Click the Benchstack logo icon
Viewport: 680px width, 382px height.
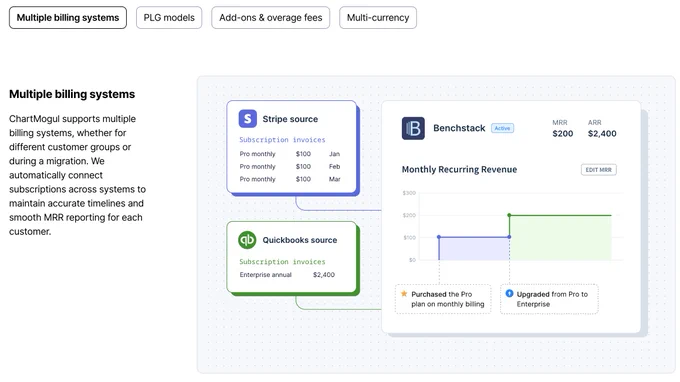pos(413,128)
